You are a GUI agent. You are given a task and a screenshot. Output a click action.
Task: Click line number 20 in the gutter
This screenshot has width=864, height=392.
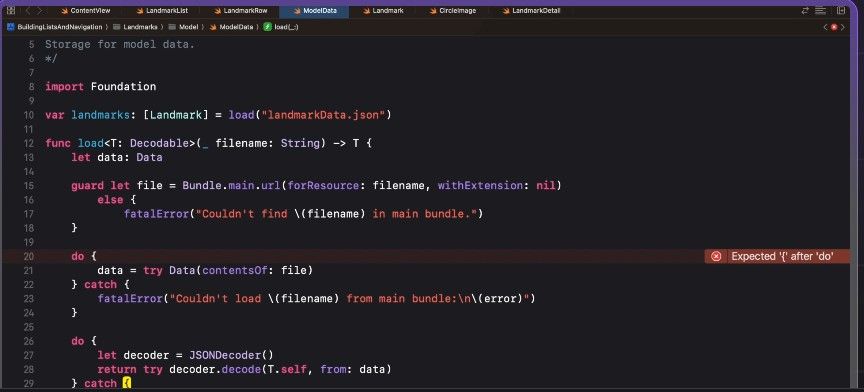pyautogui.click(x=29, y=256)
